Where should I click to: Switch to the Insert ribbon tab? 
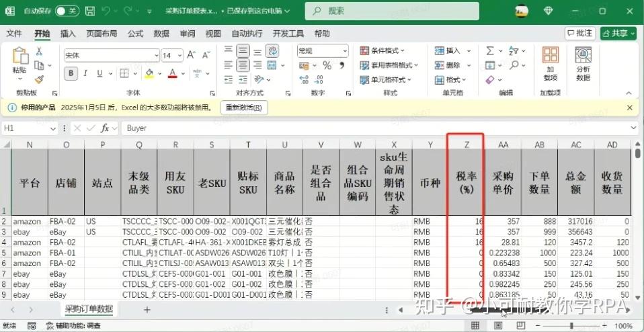[x=68, y=33]
